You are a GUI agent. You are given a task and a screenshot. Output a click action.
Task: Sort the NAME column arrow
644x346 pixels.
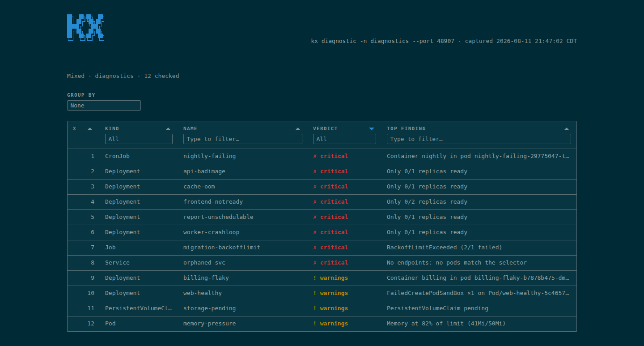click(x=298, y=129)
